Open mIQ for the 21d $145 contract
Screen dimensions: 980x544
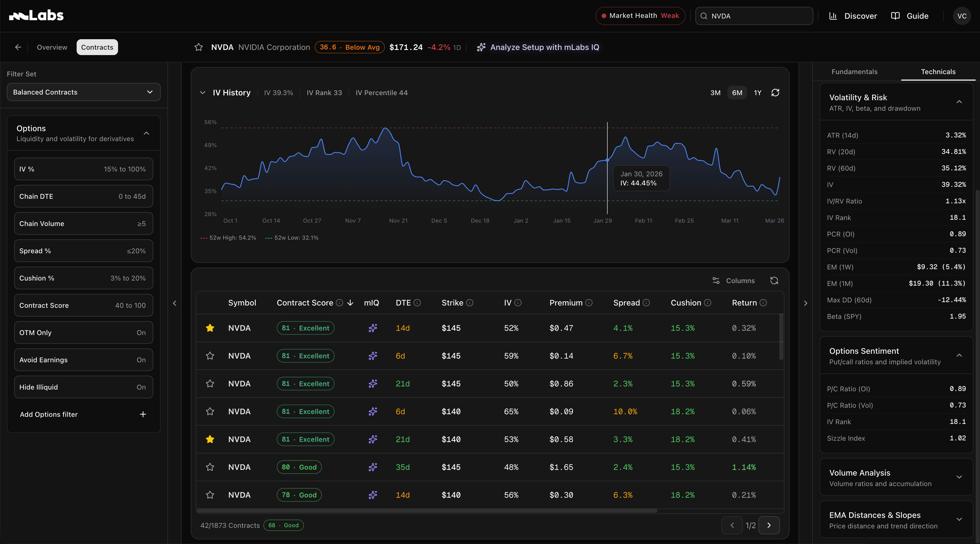[373, 383]
